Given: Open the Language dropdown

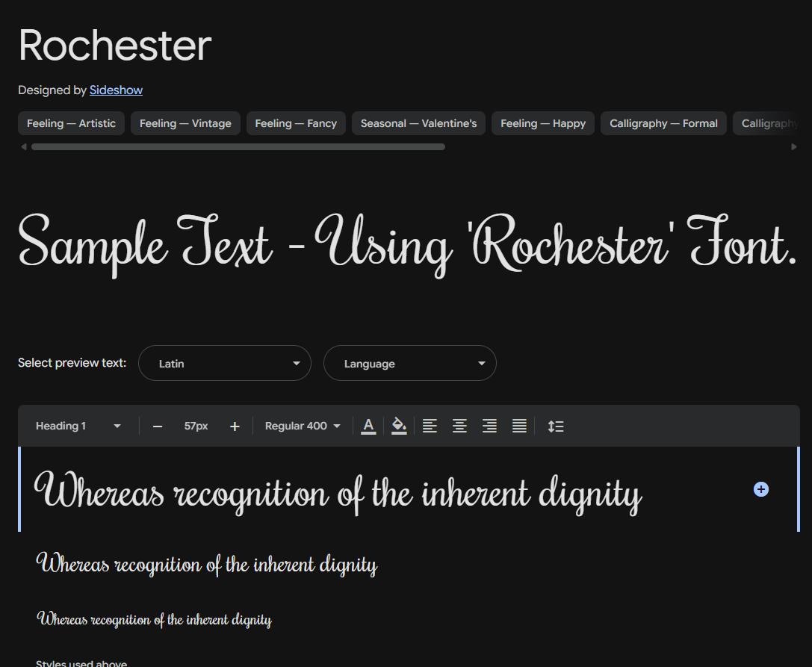Looking at the screenshot, I should point(410,363).
